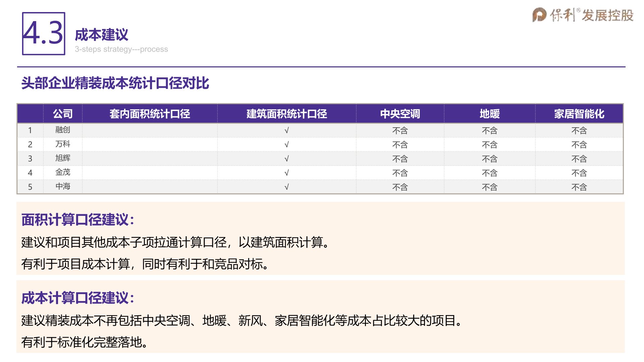The width and height of the screenshot is (644, 362).
Task: Click the 3-steps strategy subtitle text
Action: click(121, 49)
